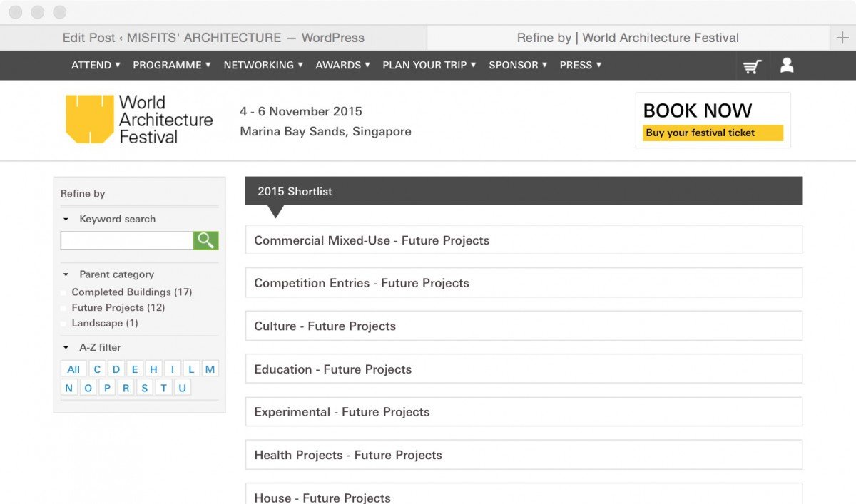
Task: Expand Competition Entries - Future Projects
Action: click(x=524, y=282)
